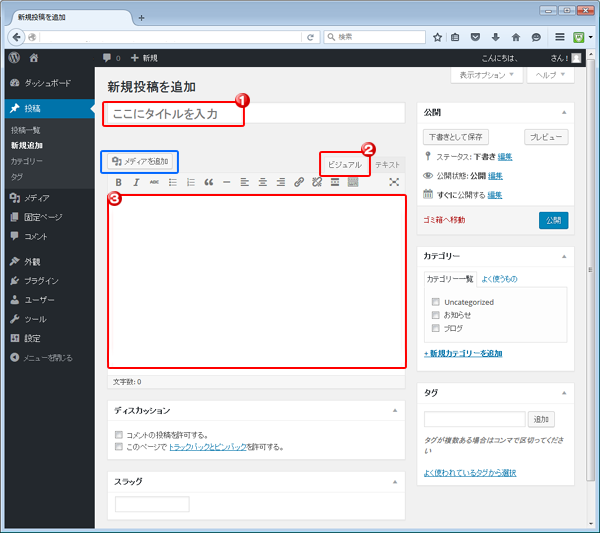Open the ヘルプ dropdown panel
600x533 pixels.
[x=549, y=75]
